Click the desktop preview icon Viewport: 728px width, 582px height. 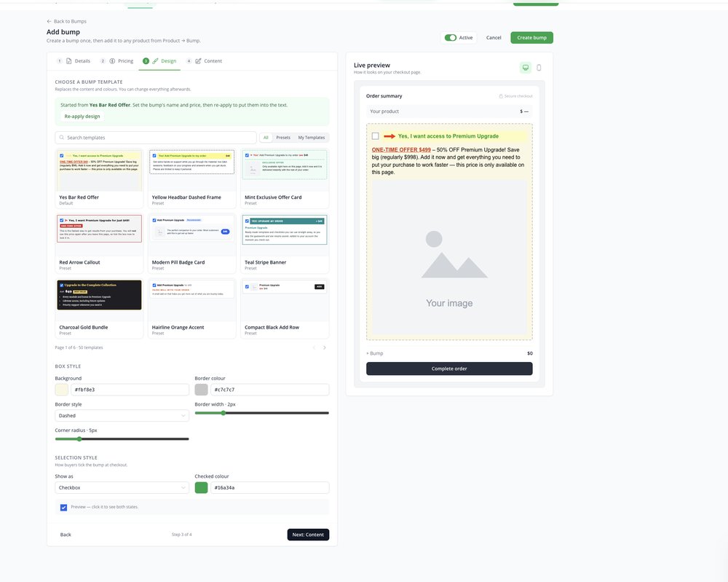(x=525, y=68)
